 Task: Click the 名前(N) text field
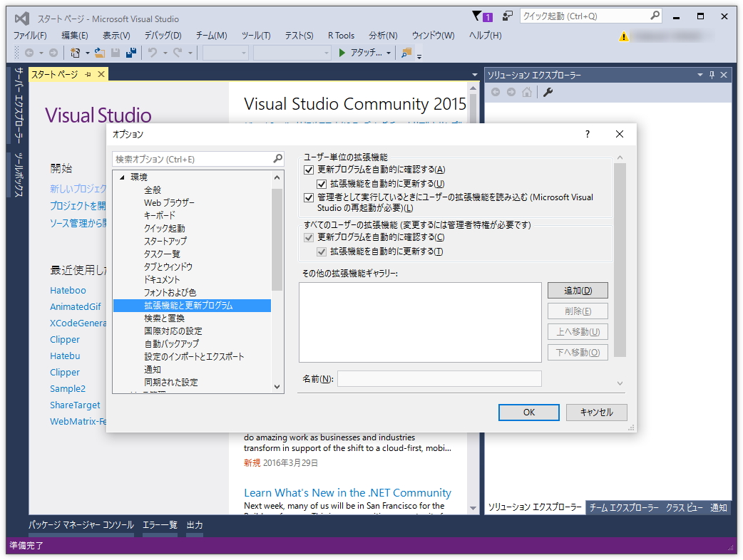439,379
